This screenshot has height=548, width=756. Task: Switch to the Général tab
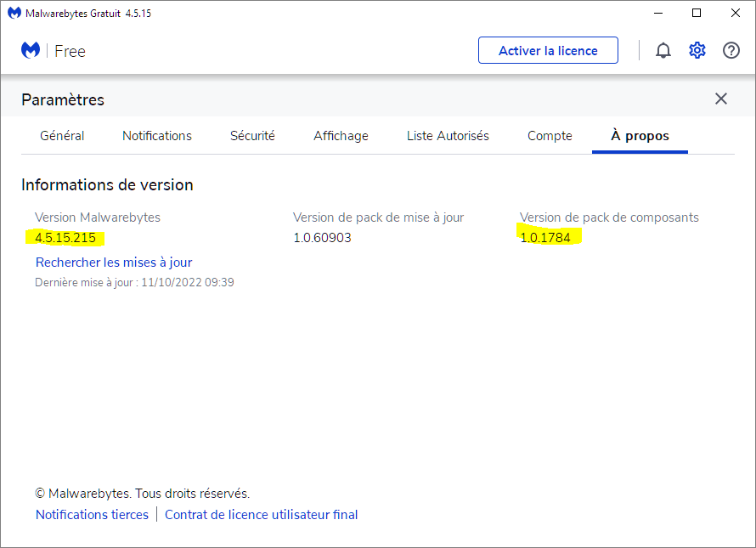[x=62, y=136]
